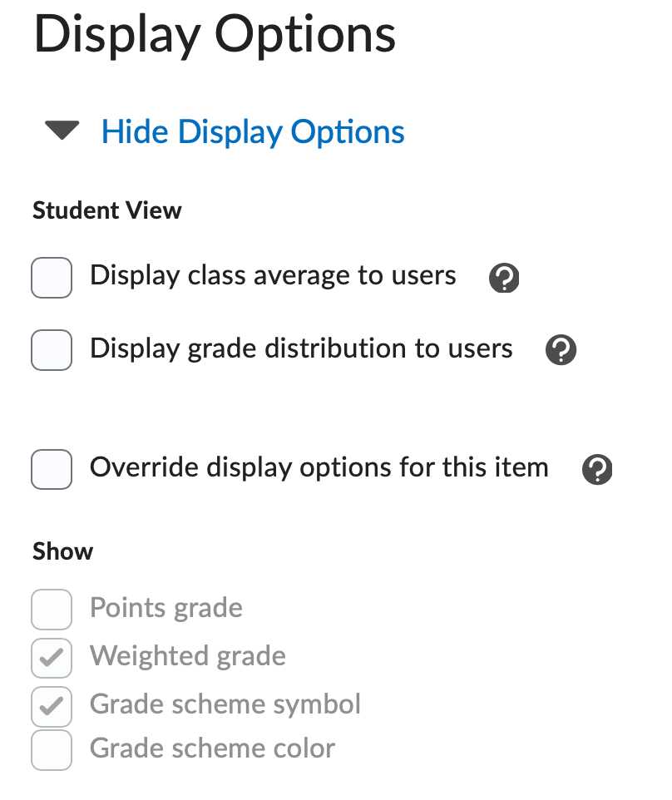Enable Display class average to users
Image resolution: width=672 pixels, height=800 pixels.
[x=51, y=277]
